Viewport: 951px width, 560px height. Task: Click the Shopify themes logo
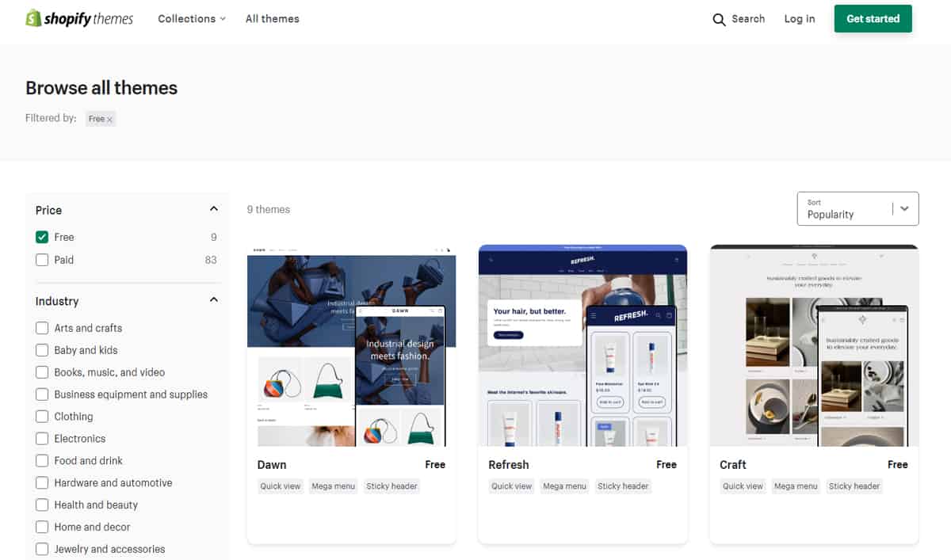coord(79,19)
